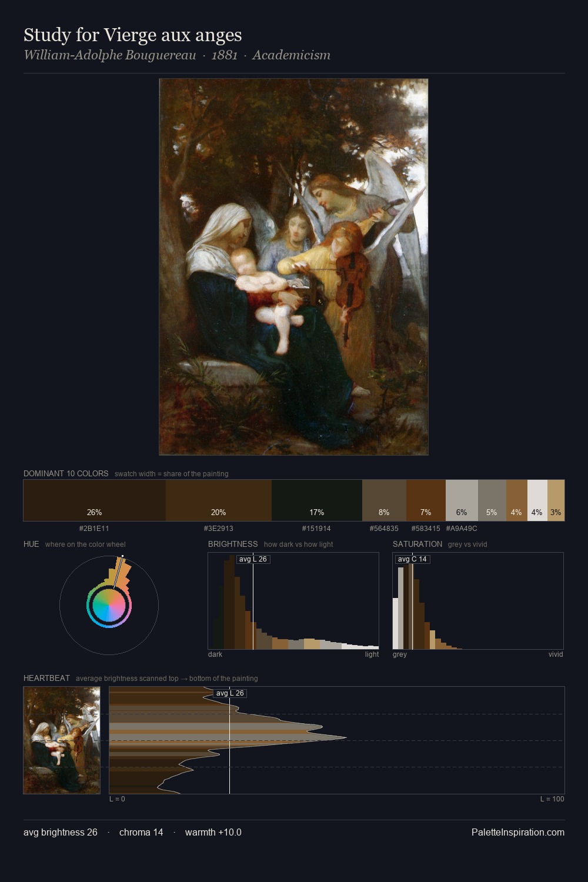Click hex code #A9A49C

[x=462, y=529]
